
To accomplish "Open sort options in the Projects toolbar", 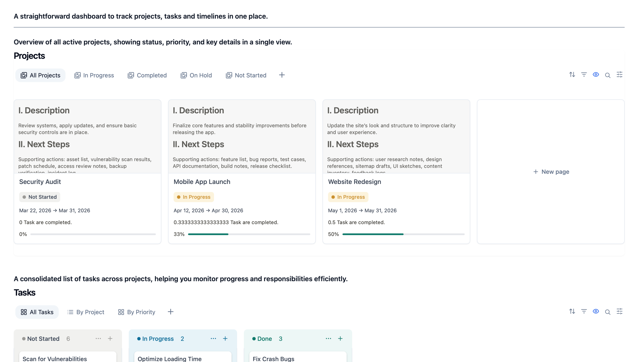I will tap(572, 75).
